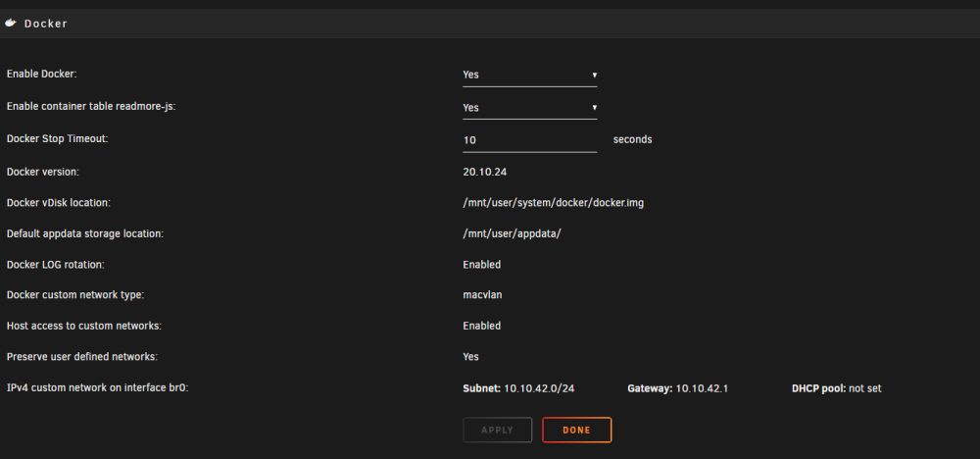Click 'IPv4 custom network on interface br0:' label

[x=97, y=387]
